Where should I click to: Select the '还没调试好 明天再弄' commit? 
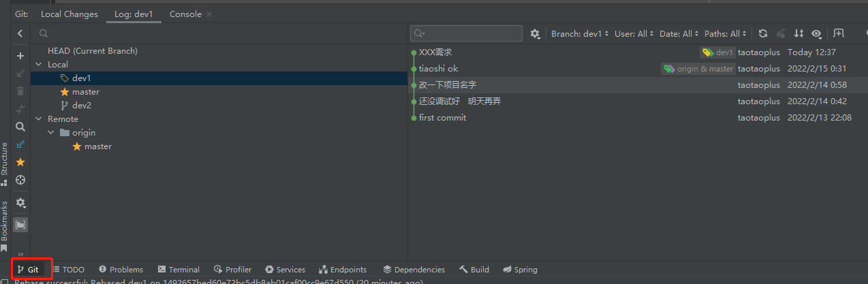pos(638,101)
